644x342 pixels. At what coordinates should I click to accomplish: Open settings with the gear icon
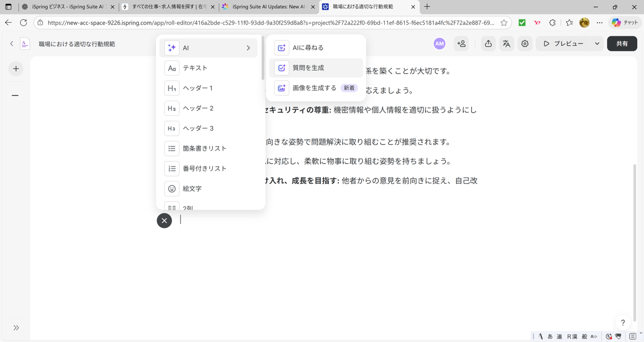point(525,43)
